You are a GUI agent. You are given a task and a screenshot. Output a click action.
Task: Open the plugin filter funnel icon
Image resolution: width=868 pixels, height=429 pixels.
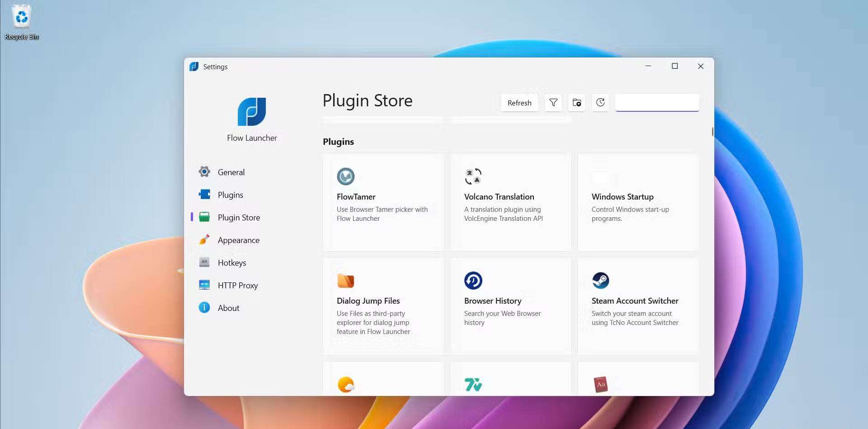[553, 103]
